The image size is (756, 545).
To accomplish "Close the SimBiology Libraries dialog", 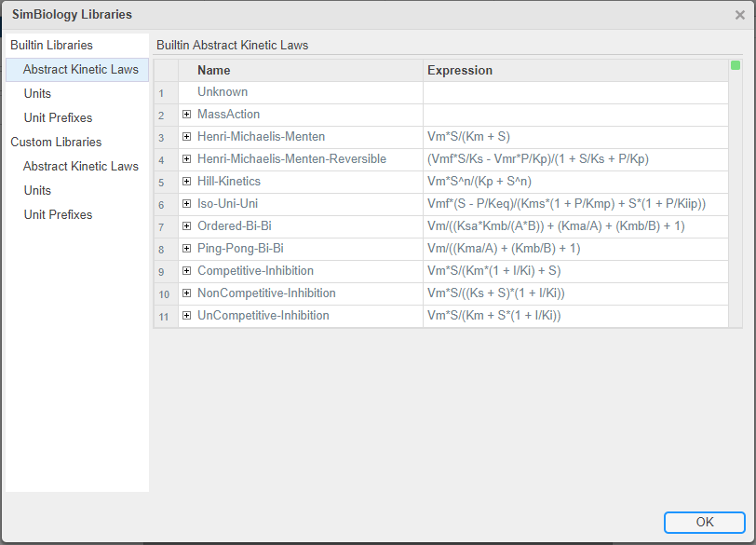I will 740,15.
